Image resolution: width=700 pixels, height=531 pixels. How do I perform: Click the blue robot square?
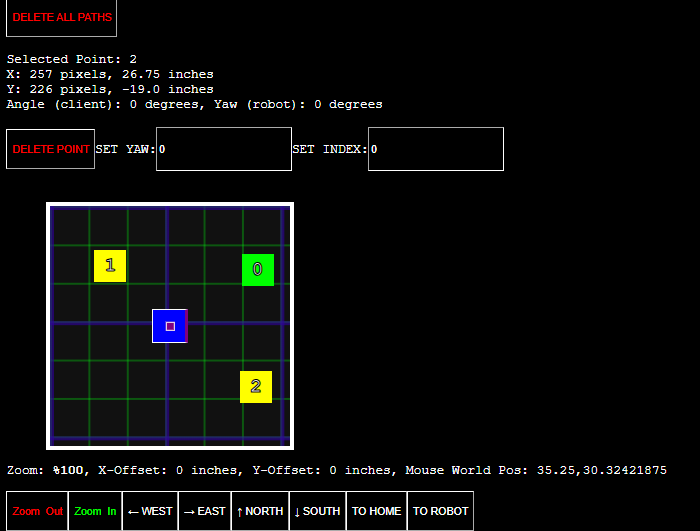coord(170,326)
